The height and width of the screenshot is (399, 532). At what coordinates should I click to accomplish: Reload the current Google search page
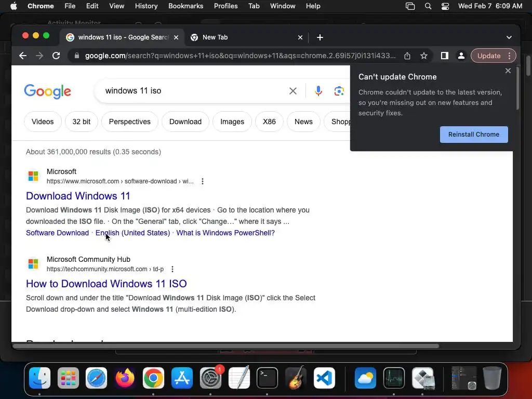(56, 56)
